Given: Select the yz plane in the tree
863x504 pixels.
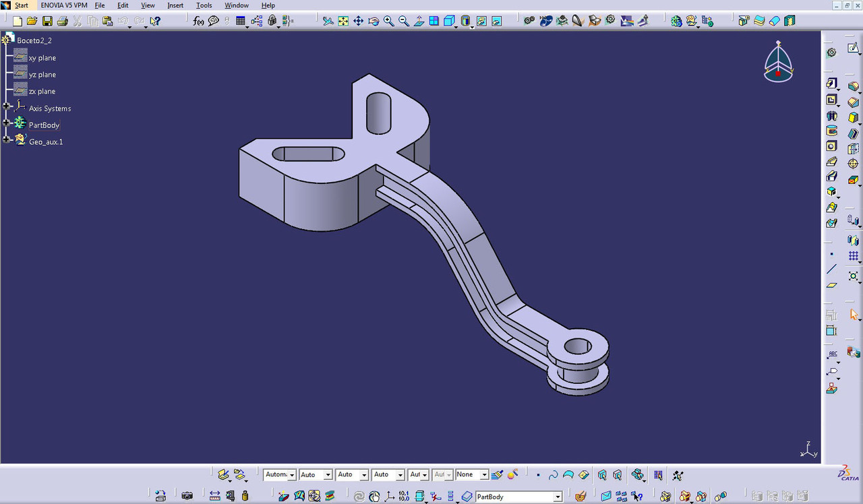Looking at the screenshot, I should [42, 75].
